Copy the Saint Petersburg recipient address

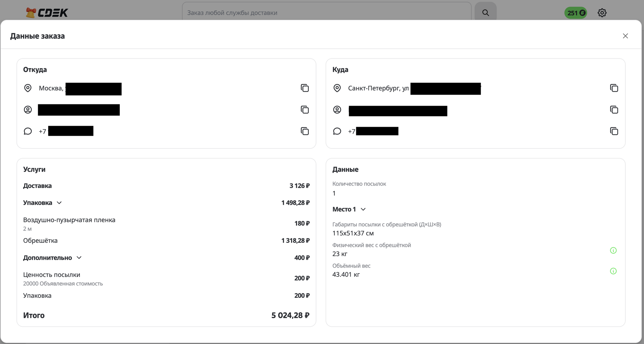[614, 88]
